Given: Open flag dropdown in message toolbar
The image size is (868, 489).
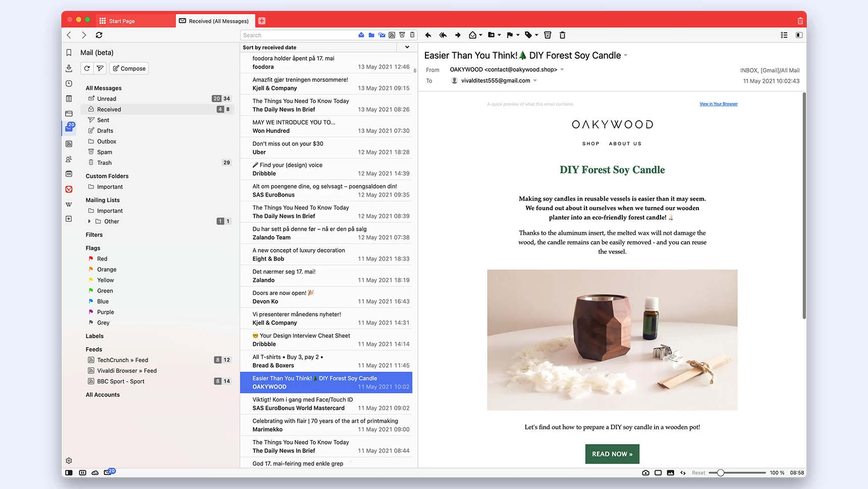Looking at the screenshot, I should pos(518,35).
